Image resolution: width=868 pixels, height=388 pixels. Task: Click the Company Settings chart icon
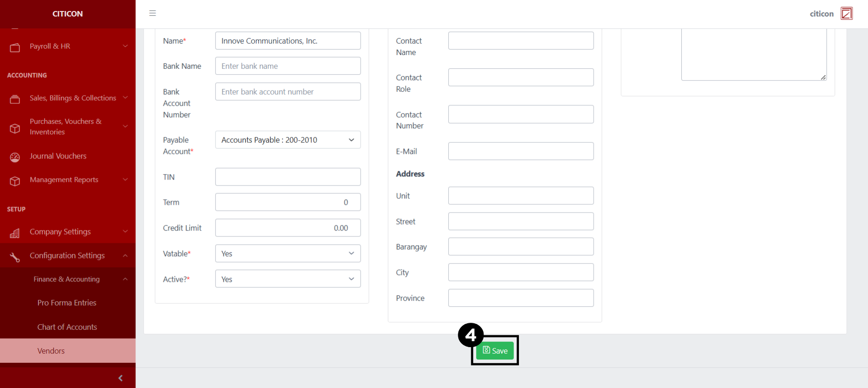coord(15,233)
